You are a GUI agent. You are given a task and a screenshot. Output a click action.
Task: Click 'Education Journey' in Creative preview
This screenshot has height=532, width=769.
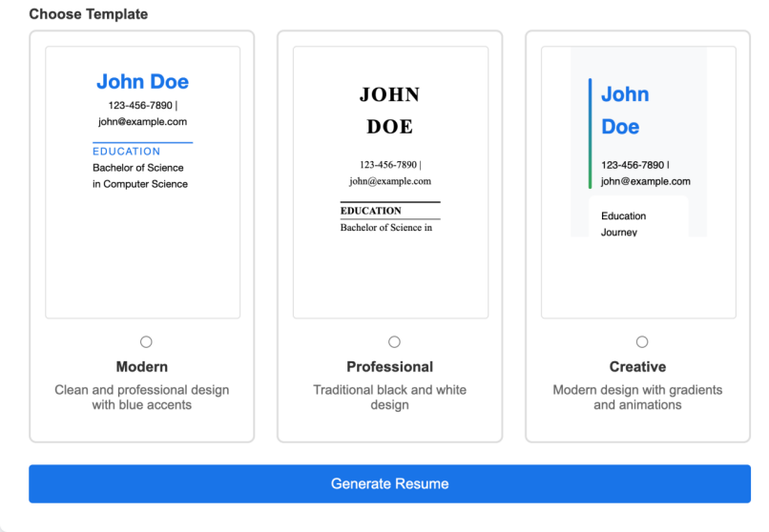pos(623,224)
